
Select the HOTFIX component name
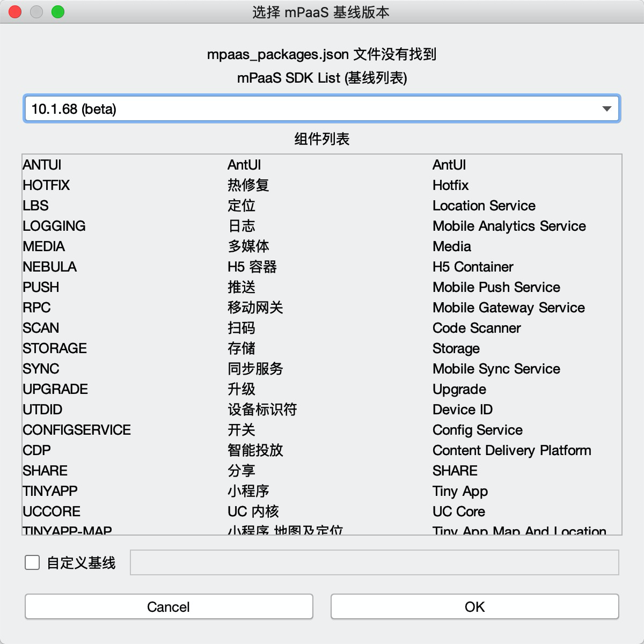pos(46,185)
